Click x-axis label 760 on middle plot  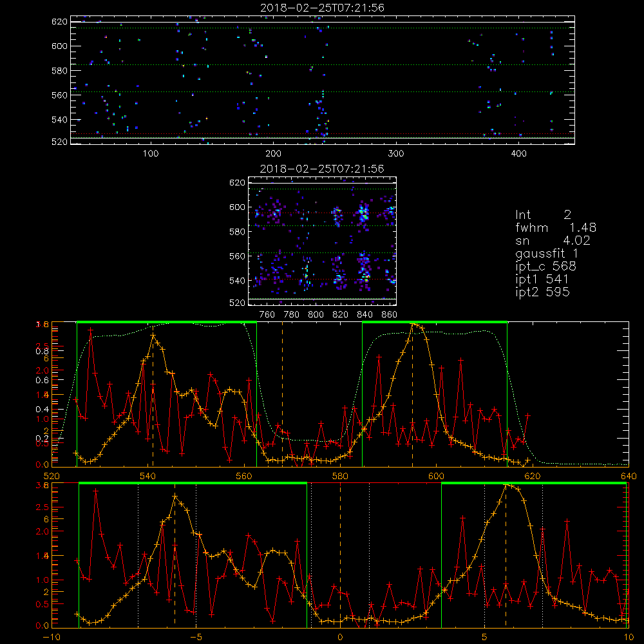[267, 315]
